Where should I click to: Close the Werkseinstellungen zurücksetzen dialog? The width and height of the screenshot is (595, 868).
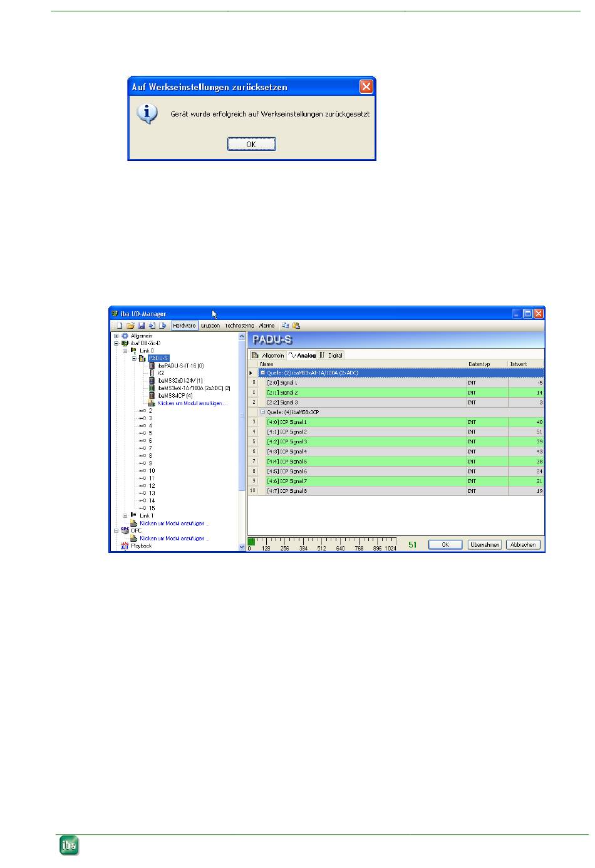tap(366, 86)
